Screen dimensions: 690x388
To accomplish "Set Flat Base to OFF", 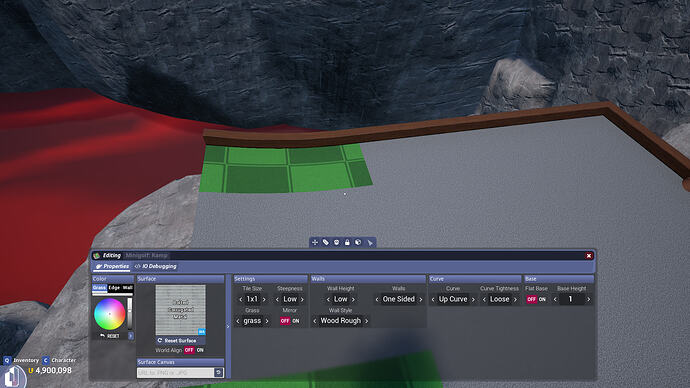I will (x=532, y=299).
